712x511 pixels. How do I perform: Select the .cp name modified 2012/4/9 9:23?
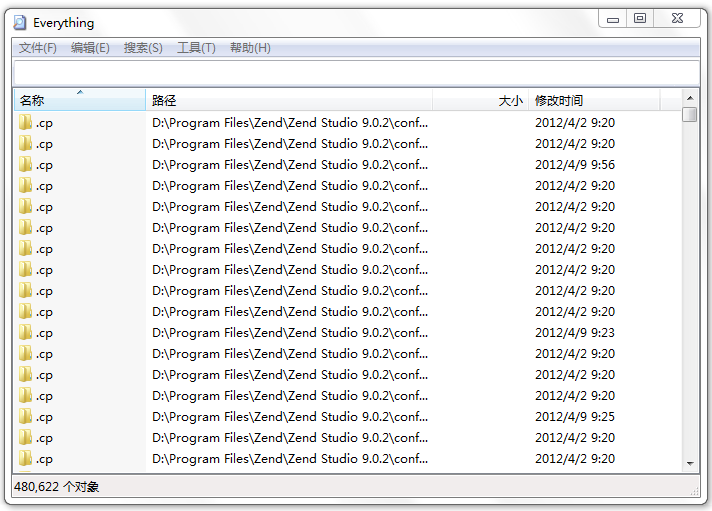click(x=44, y=333)
